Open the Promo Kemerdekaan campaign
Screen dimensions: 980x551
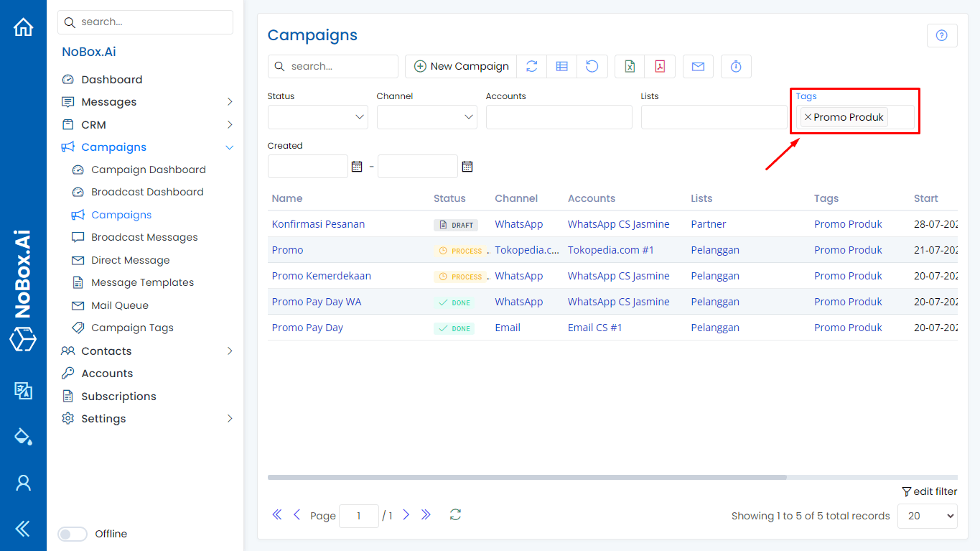(321, 275)
